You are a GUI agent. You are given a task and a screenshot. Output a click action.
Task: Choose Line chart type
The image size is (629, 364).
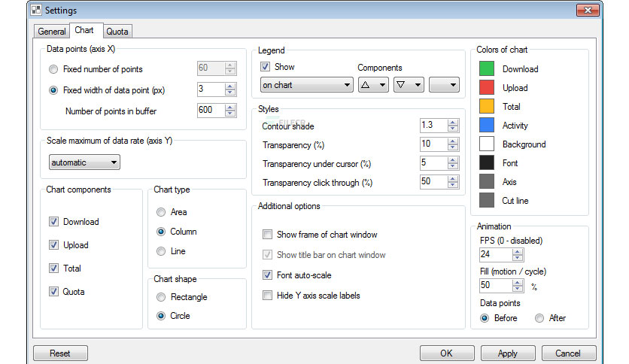161,251
